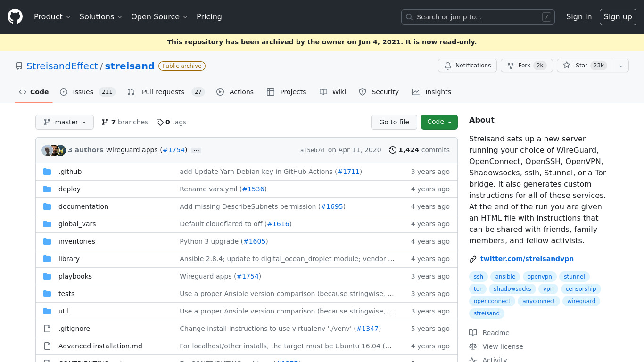Click Sign in
The image size is (644, 362).
(579, 17)
